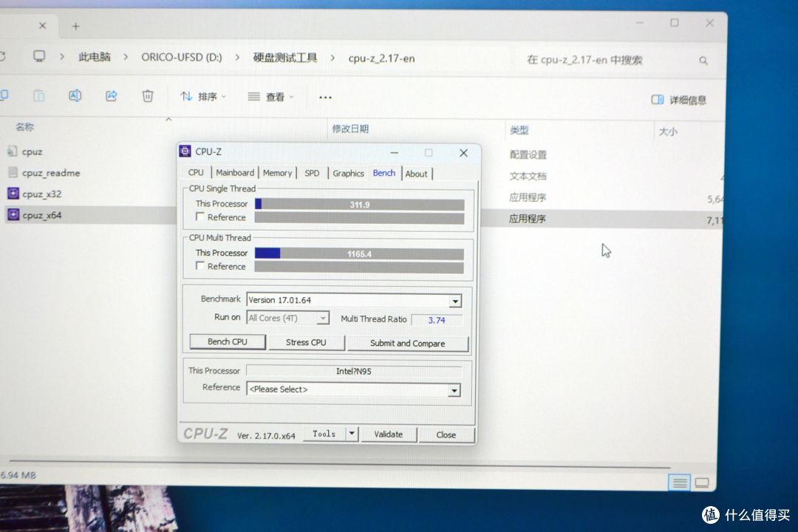Select the cpuz file in Explorer
Viewport: 798px width, 532px height.
click(x=32, y=151)
